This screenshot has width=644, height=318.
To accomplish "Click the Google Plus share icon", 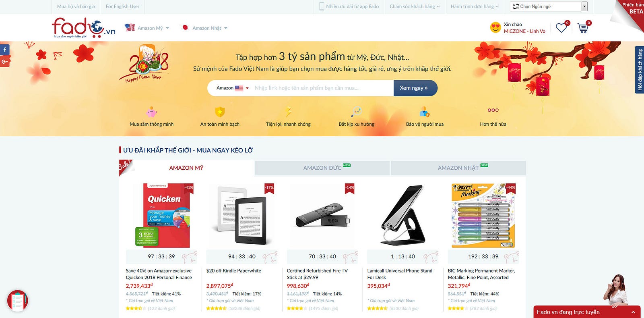I will tap(4, 62).
